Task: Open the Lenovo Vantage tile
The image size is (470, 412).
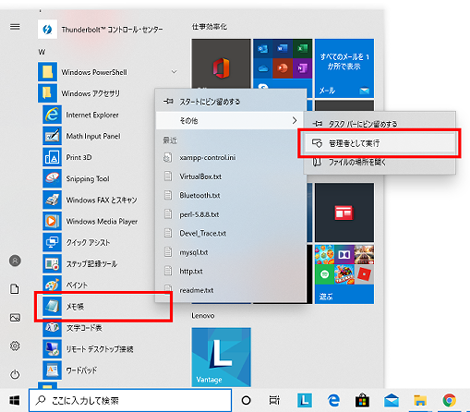Action: click(x=221, y=357)
